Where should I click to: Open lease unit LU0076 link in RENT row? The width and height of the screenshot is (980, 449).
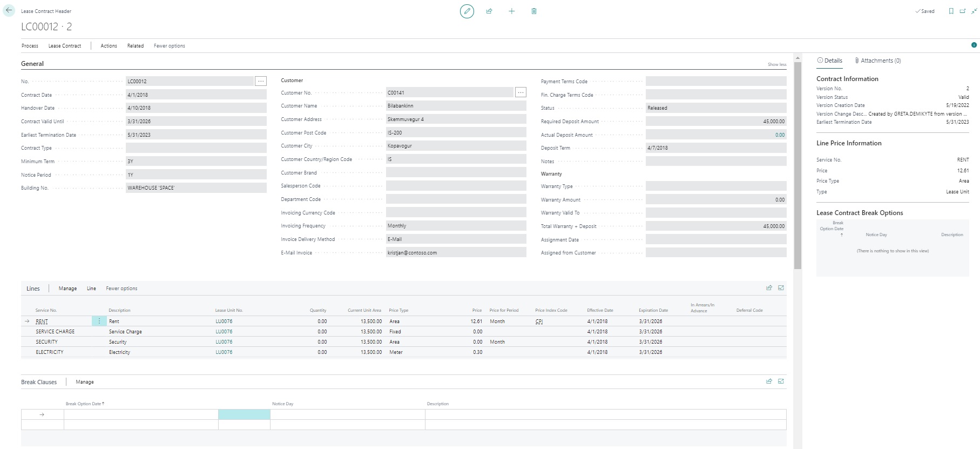pos(224,321)
